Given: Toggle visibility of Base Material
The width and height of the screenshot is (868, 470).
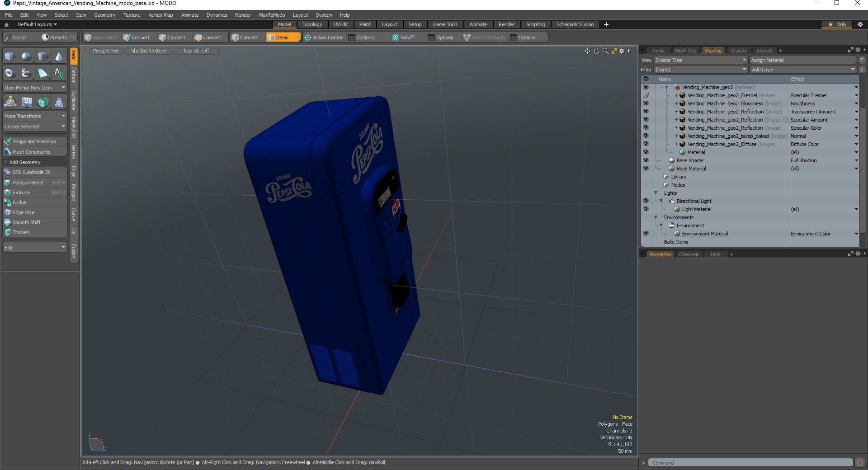Looking at the screenshot, I should tap(646, 169).
